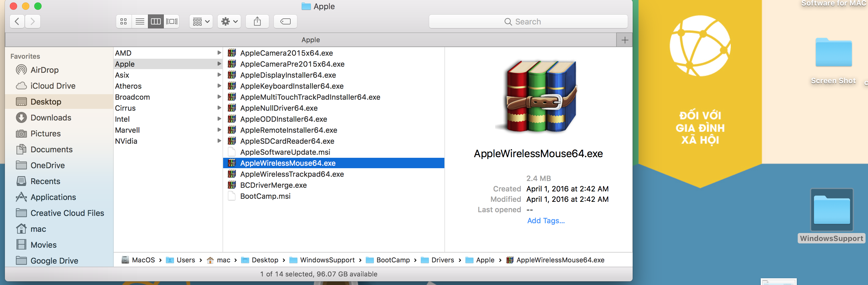Select the WindowsSupport folder on desktop
868x285 pixels.
(x=832, y=216)
